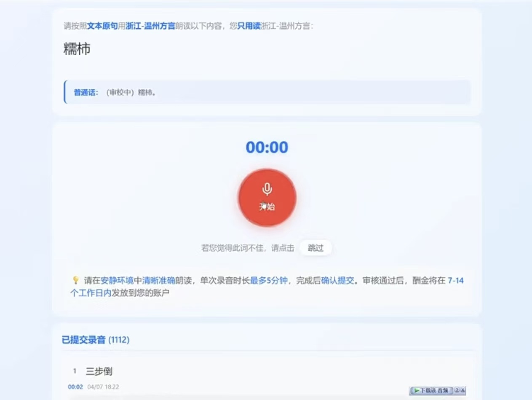Click the highlighted 文本原句 text

(102, 26)
